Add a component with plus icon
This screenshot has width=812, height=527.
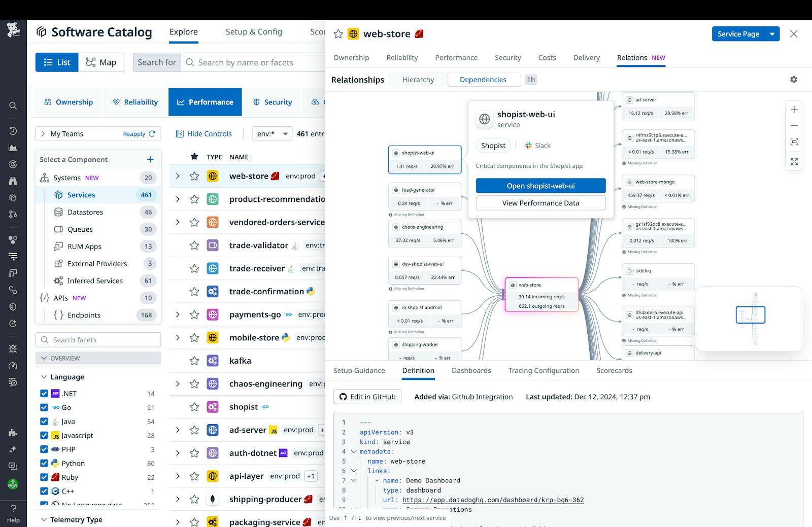point(150,159)
